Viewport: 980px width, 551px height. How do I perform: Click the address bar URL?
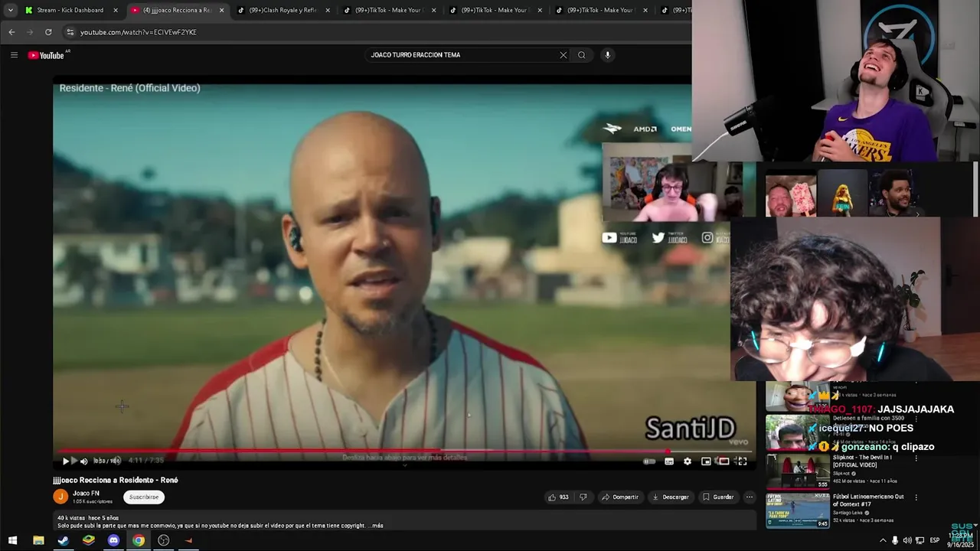click(139, 32)
